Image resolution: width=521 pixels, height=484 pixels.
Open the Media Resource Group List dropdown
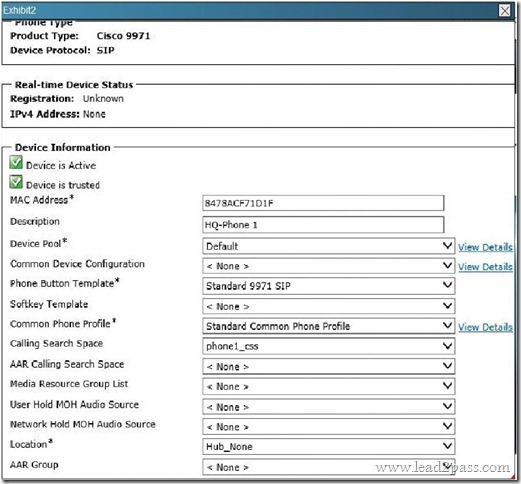pos(328,386)
